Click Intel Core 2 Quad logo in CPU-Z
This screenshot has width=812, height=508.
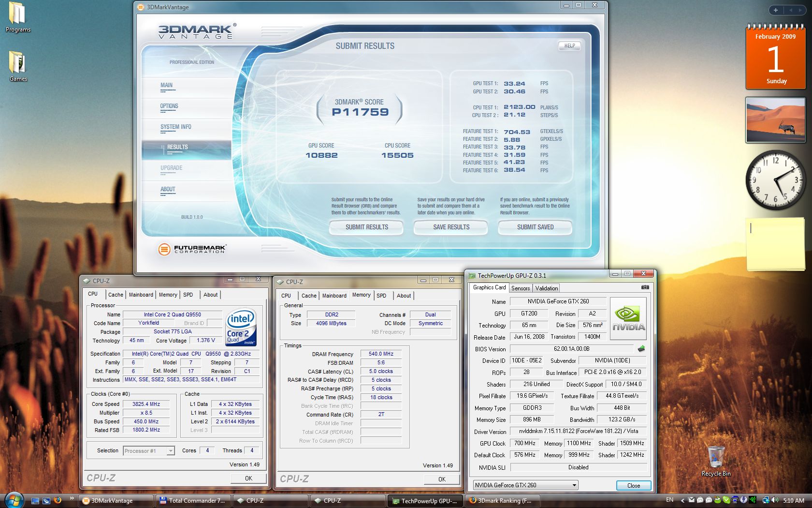pyautogui.click(x=241, y=327)
